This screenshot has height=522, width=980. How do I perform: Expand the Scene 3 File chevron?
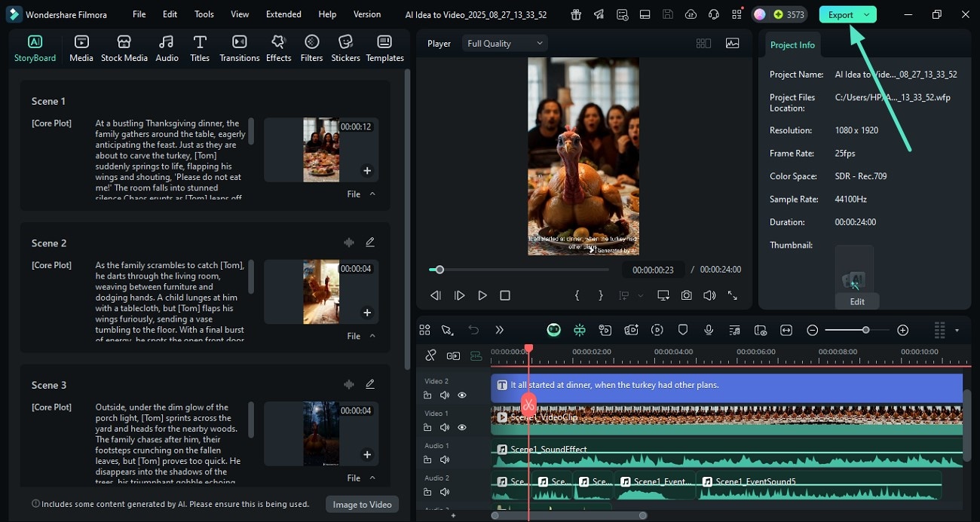point(372,478)
